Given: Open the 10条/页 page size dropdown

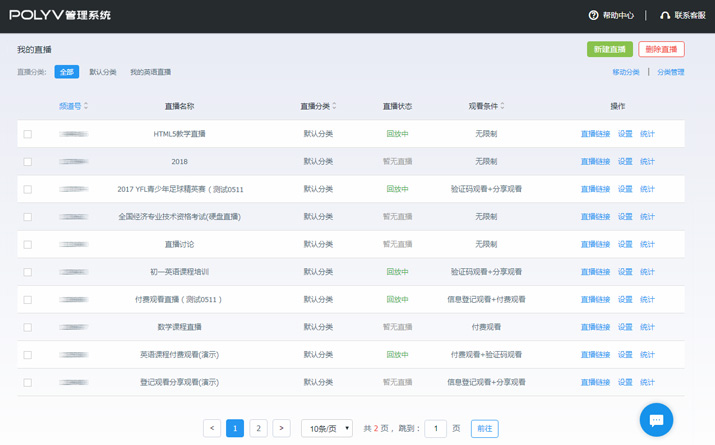Looking at the screenshot, I should [x=327, y=428].
